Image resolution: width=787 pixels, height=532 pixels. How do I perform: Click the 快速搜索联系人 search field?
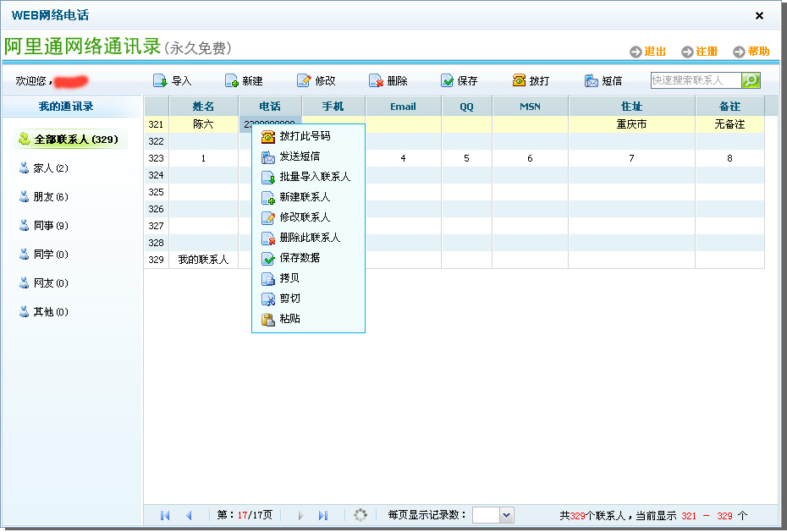pos(696,80)
